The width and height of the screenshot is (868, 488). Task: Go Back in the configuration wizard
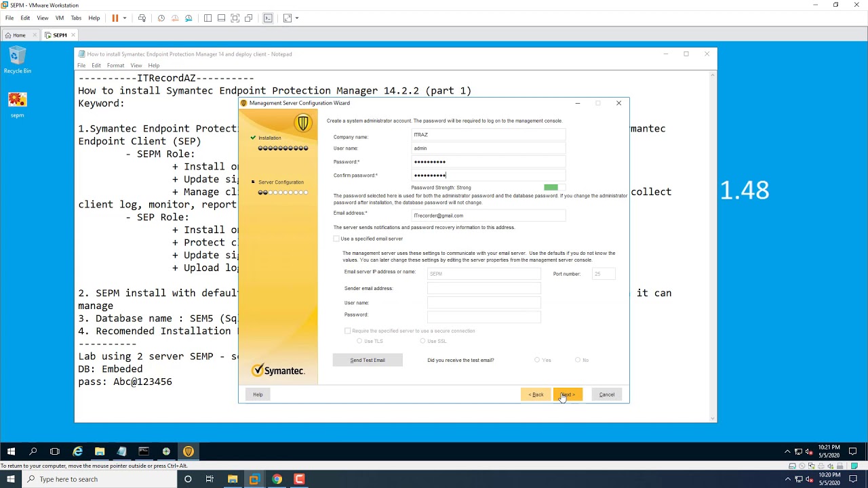[x=536, y=394]
